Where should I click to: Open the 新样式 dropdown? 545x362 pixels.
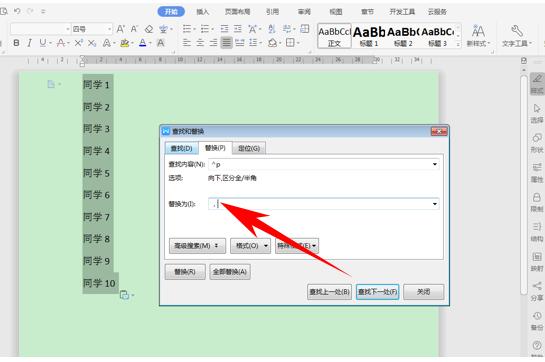[x=478, y=35]
